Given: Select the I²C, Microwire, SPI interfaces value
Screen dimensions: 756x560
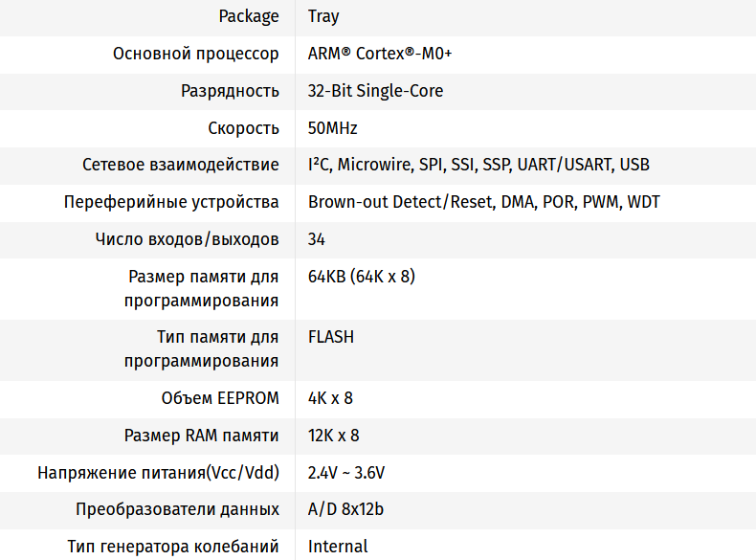Looking at the screenshot, I should click(x=478, y=165).
